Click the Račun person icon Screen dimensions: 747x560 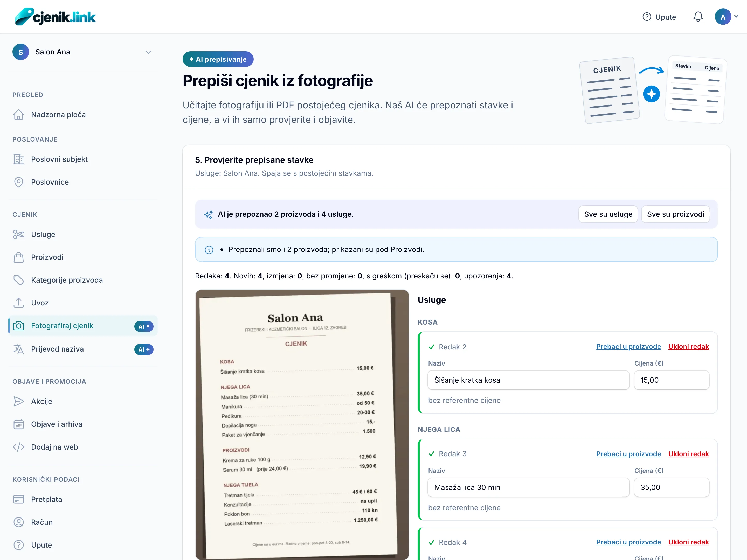click(19, 522)
